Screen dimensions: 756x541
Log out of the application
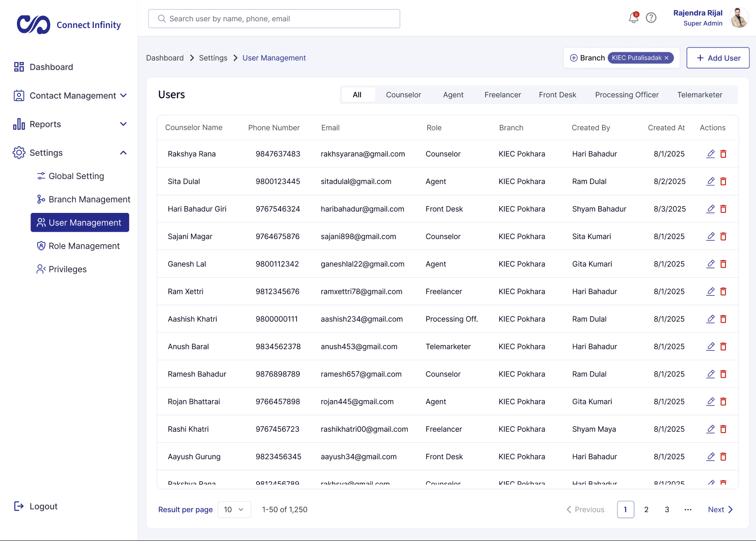36,507
